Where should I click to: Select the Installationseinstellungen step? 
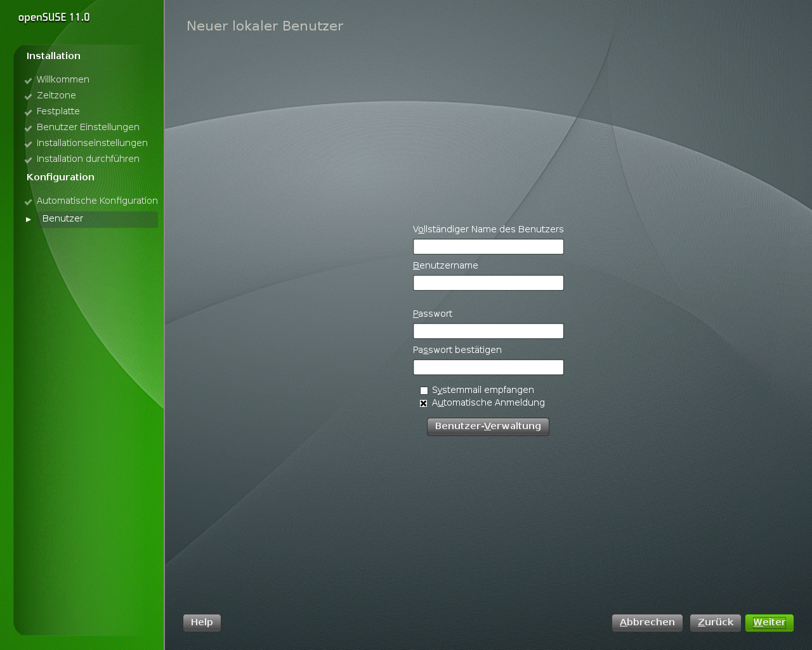[x=92, y=143]
